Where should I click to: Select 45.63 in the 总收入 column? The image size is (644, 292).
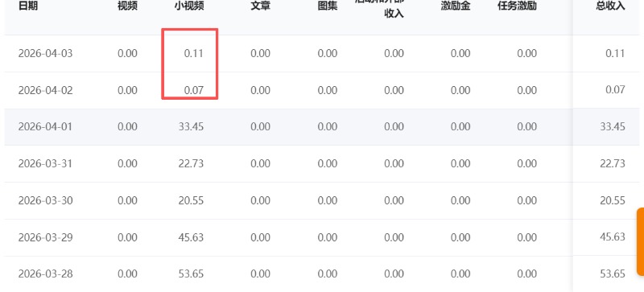613,236
